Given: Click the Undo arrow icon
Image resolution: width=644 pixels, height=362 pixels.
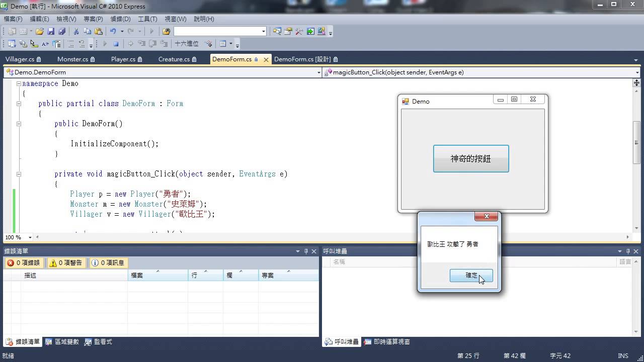Looking at the screenshot, I should pos(113,31).
